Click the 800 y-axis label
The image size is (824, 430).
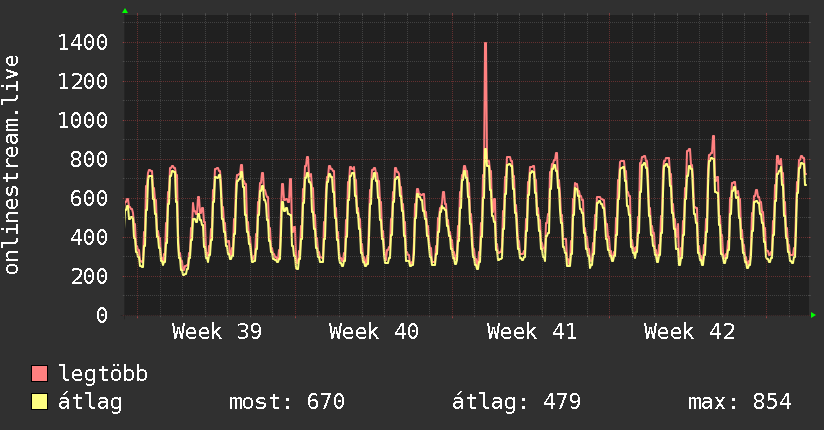pos(89,159)
